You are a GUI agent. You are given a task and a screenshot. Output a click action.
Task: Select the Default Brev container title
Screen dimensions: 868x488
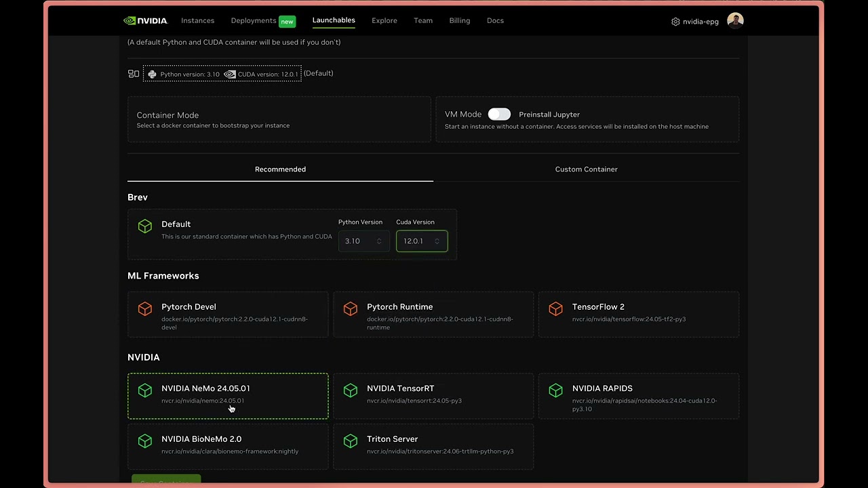[176, 224]
